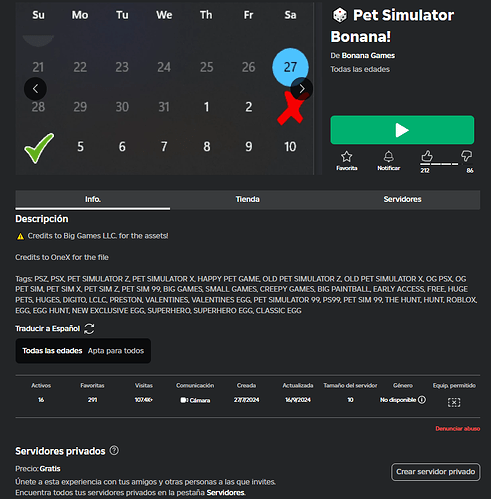Screen dimensions: 491x499
Task: Click the Notificar bell icon
Action: point(388,156)
